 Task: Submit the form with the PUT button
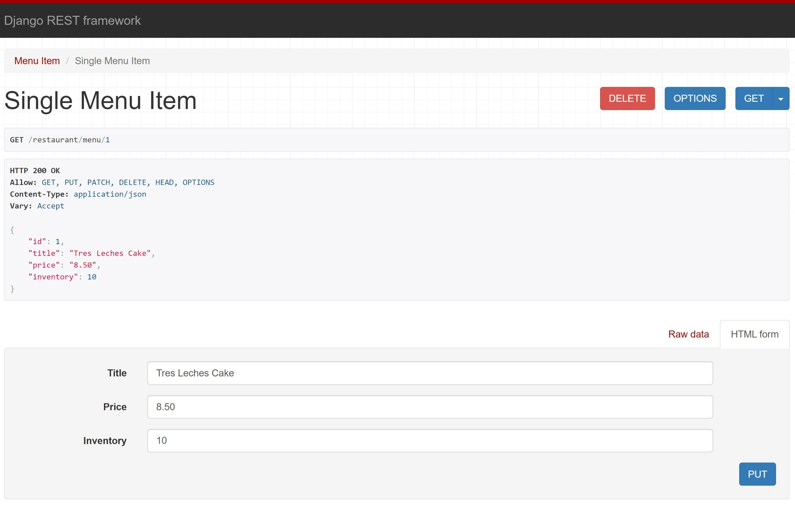(x=757, y=474)
